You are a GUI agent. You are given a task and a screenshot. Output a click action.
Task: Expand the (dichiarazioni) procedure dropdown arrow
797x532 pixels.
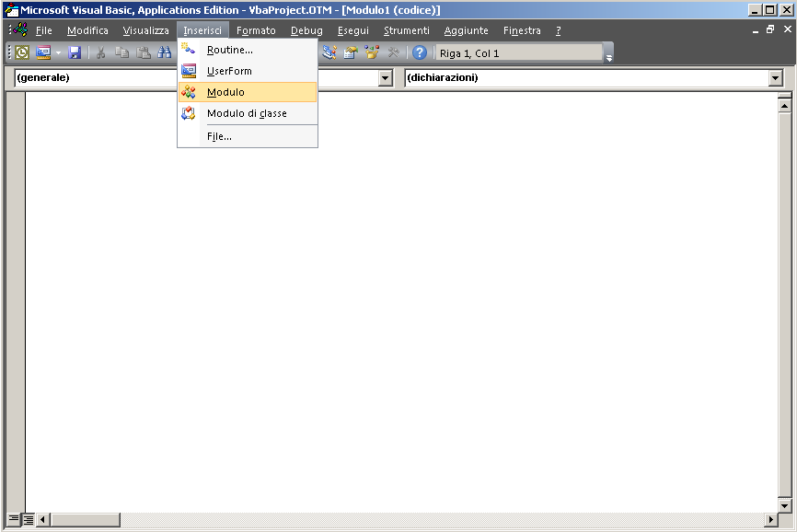tap(775, 77)
